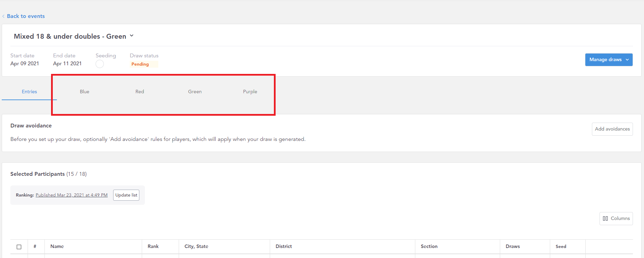Click the Add avoidances button
Screen dimensions: 644x258
point(612,129)
